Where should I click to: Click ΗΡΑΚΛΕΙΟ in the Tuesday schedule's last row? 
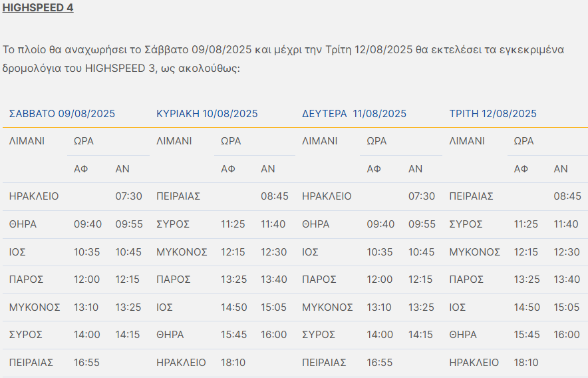(x=474, y=363)
